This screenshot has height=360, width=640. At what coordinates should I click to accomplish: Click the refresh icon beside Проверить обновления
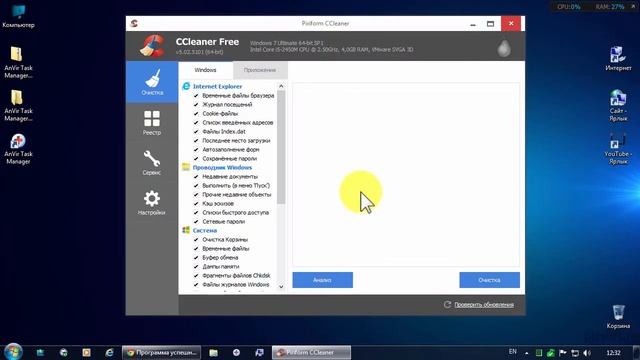[447, 304]
